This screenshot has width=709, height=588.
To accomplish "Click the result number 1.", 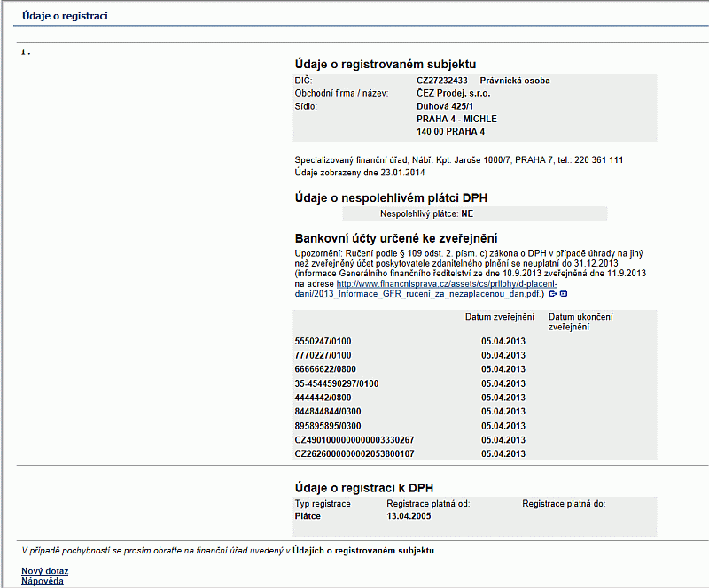I will coord(26,52).
